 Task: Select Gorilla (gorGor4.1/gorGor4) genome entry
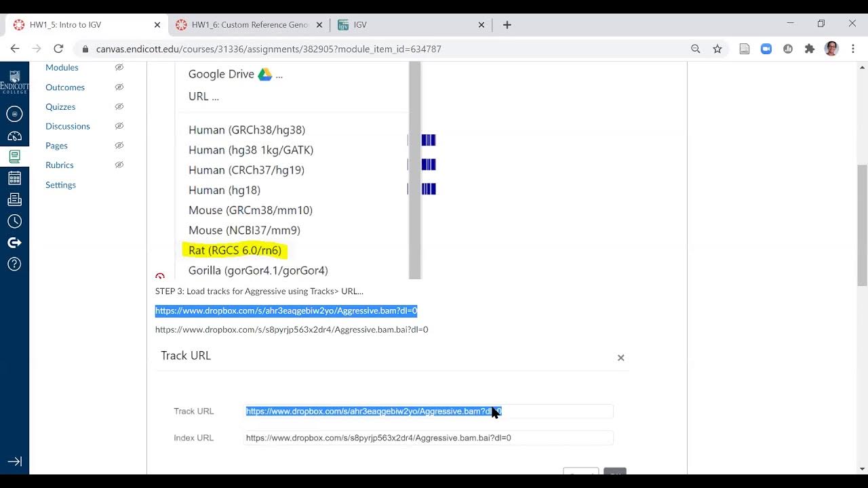[258, 270]
